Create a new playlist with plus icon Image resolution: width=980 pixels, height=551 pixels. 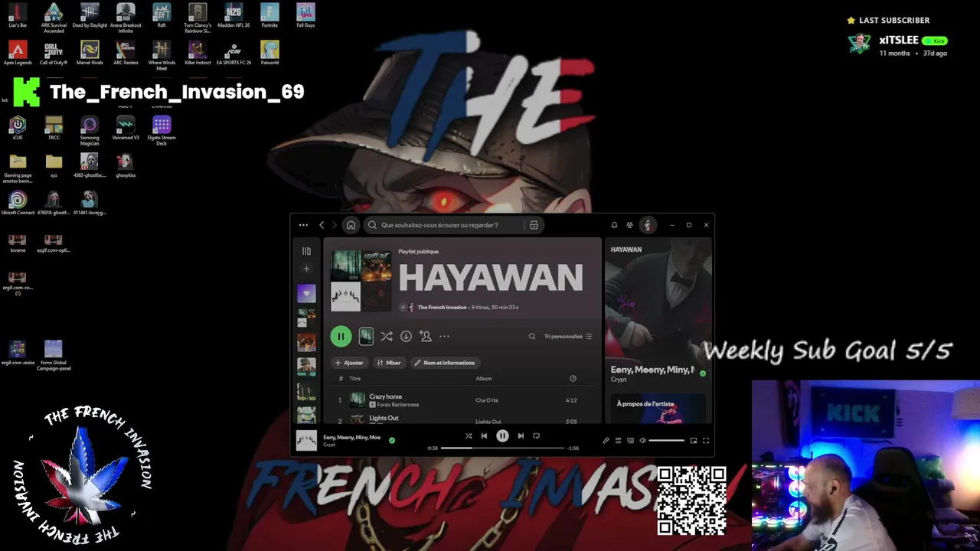[306, 269]
